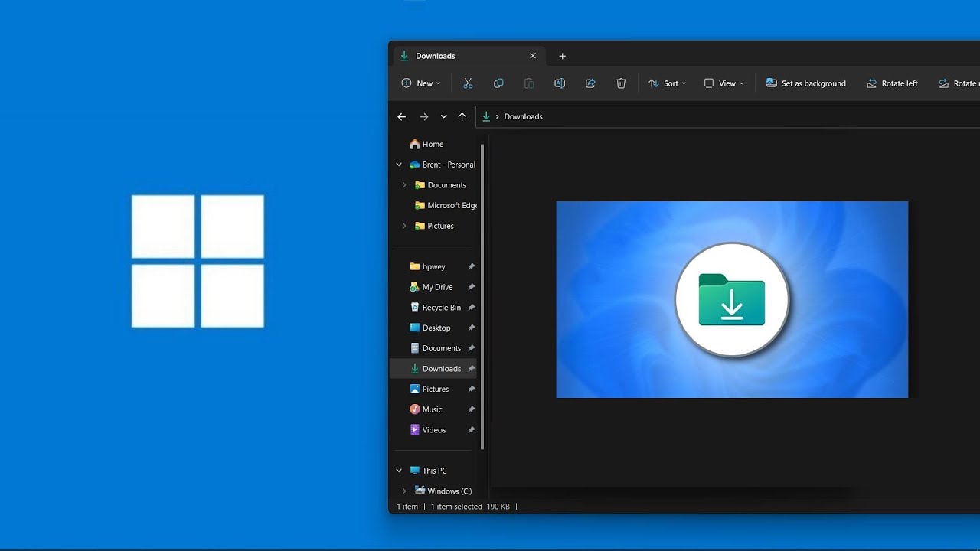Select OneDrive Pictures folder label

(x=441, y=226)
